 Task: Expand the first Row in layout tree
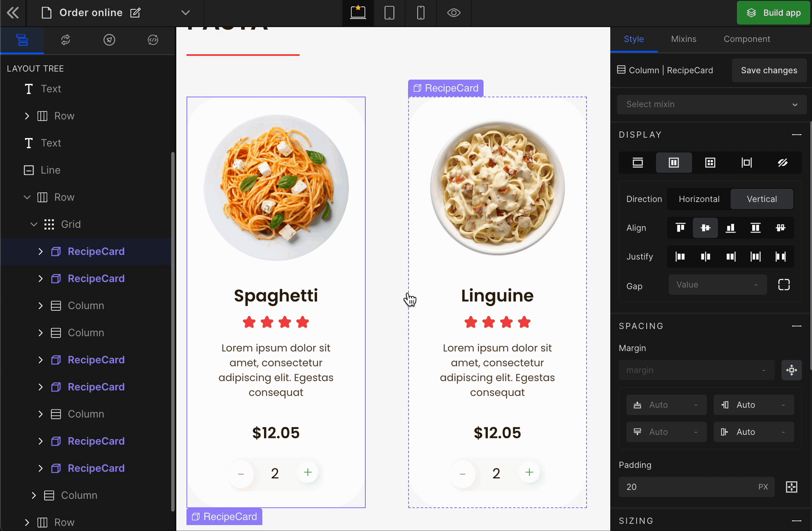pyautogui.click(x=27, y=116)
